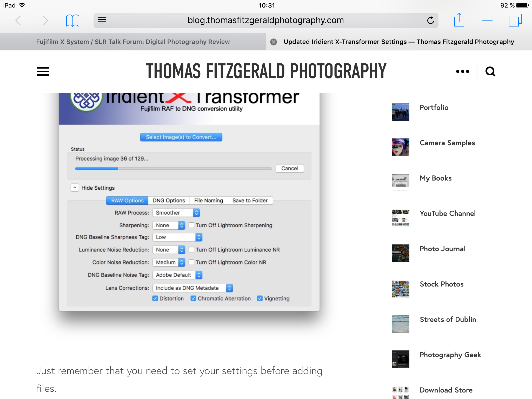Click the Camera Samples thumbnail
The width and height of the screenshot is (532, 399).
pyautogui.click(x=400, y=147)
